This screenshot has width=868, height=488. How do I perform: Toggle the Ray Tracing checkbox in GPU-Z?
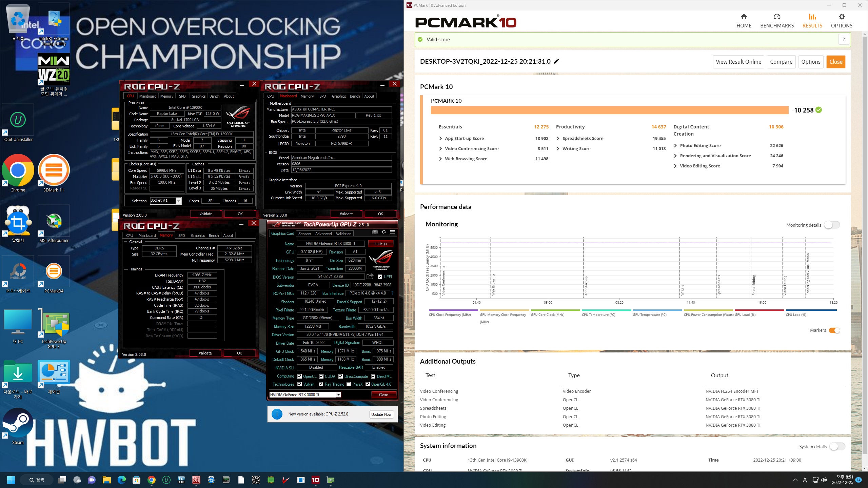tap(321, 384)
